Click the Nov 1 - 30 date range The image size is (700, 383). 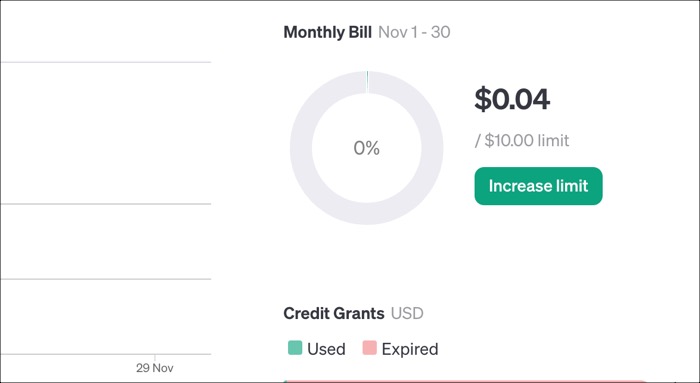pyautogui.click(x=414, y=32)
